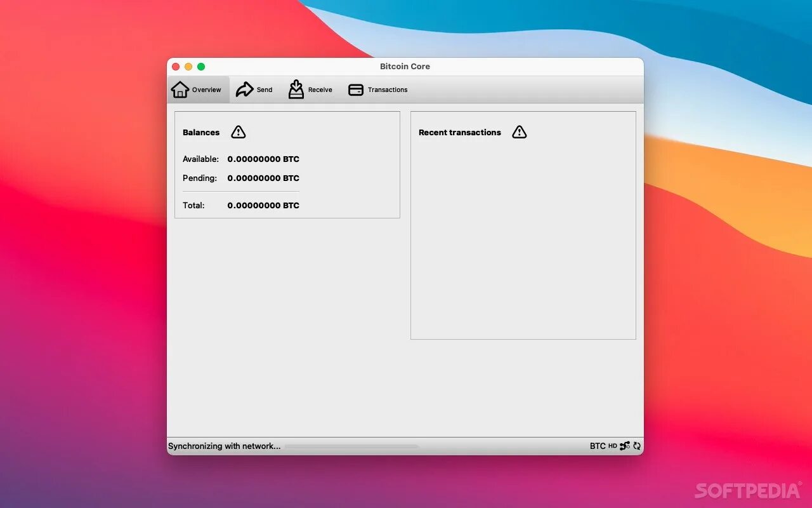Image resolution: width=812 pixels, height=508 pixels.
Task: Minimize the Bitcoin Core window
Action: (188, 67)
